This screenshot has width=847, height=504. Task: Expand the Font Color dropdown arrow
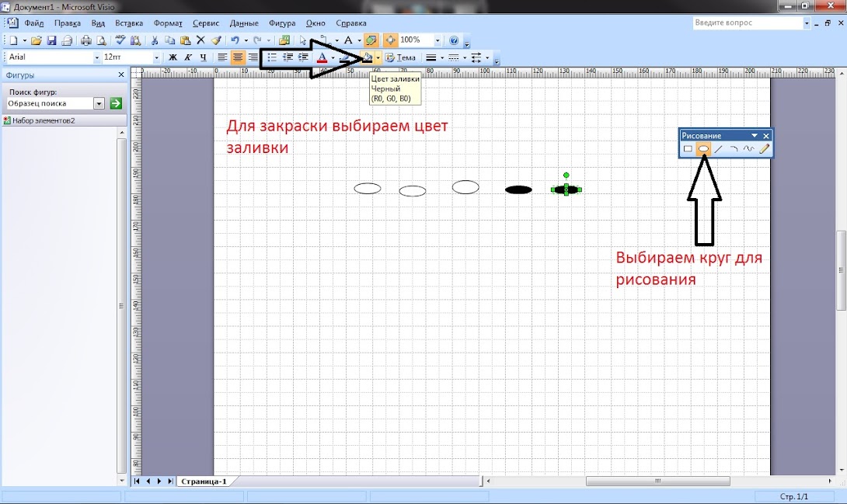click(x=333, y=57)
